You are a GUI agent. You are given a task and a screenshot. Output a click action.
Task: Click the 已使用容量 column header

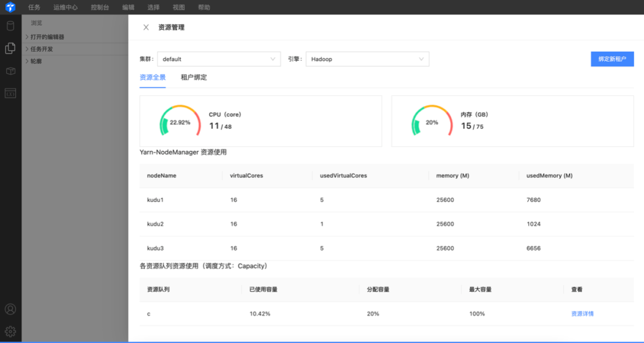click(x=264, y=289)
